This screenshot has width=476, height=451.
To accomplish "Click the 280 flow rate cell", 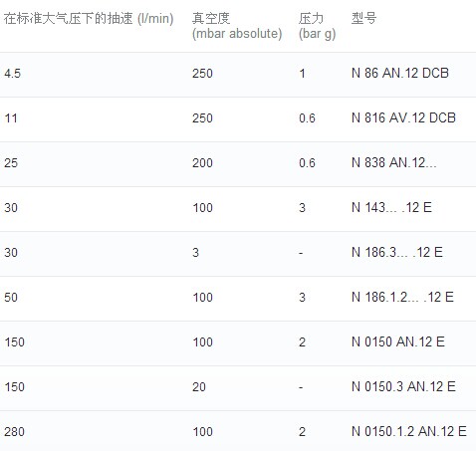I will click(x=14, y=432).
